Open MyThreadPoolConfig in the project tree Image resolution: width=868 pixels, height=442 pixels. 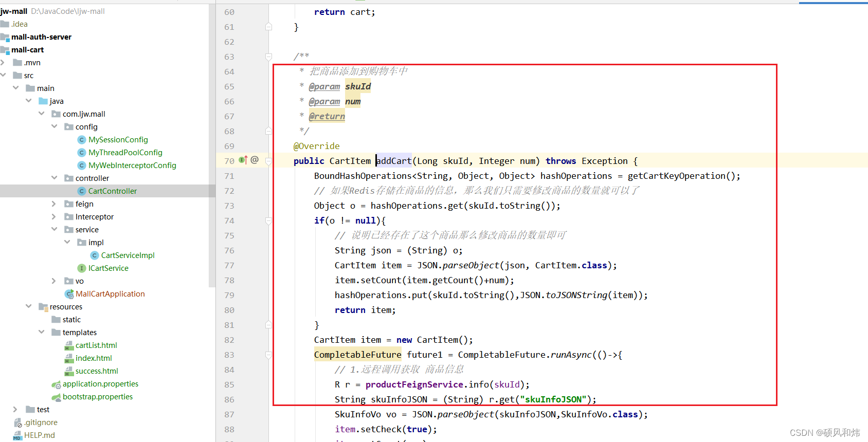pyautogui.click(x=125, y=153)
